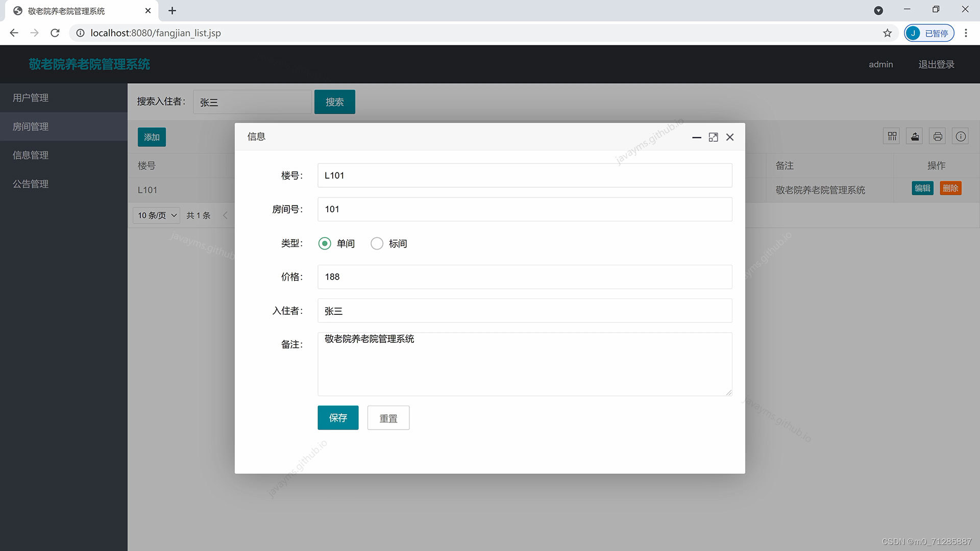Click the 备注 textarea
The image size is (980, 551).
click(x=524, y=364)
